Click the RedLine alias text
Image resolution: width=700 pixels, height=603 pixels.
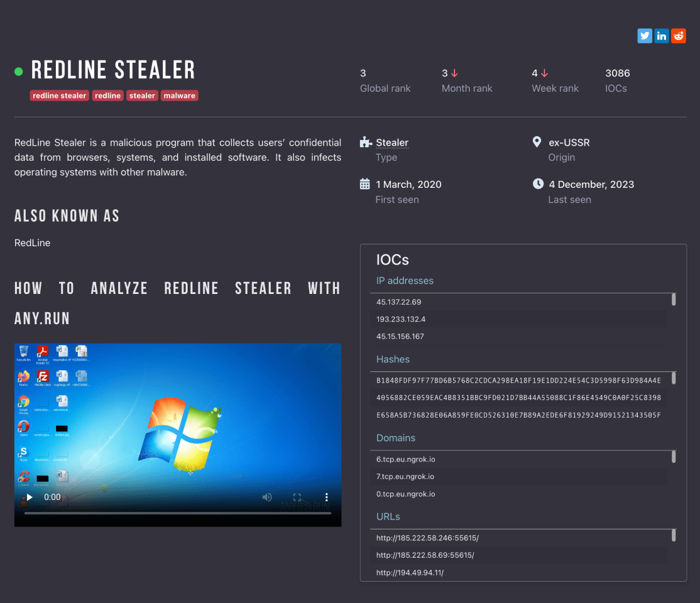pos(32,243)
